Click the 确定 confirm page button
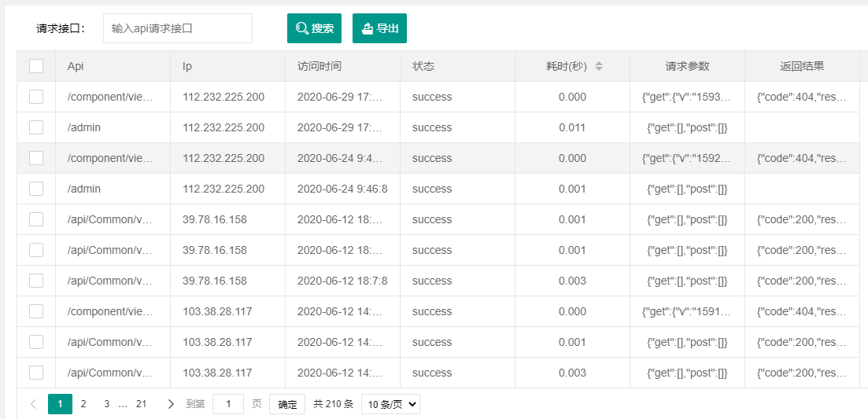Screen dimensions: 868x419 287,404
